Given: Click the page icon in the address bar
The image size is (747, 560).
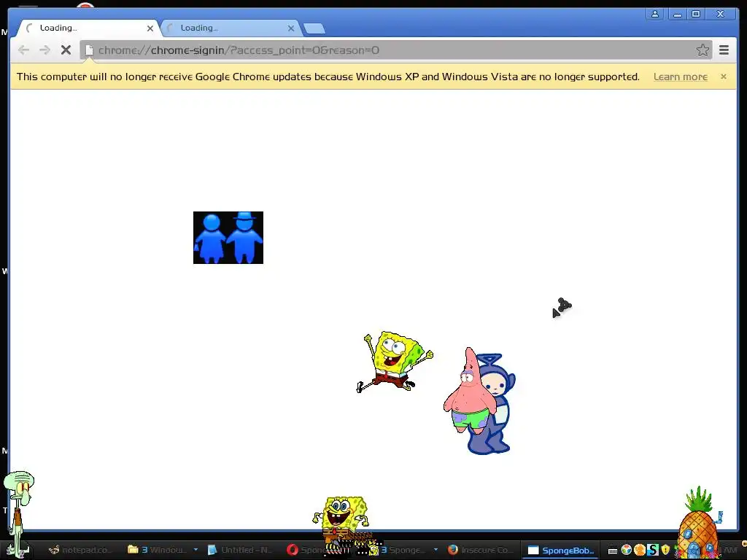Looking at the screenshot, I should (x=89, y=50).
